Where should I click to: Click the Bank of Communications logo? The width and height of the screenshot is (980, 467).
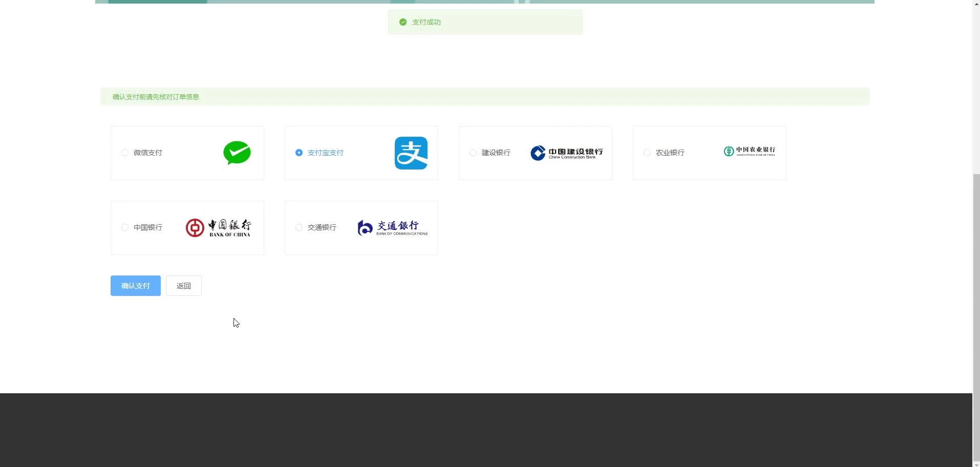click(x=393, y=228)
